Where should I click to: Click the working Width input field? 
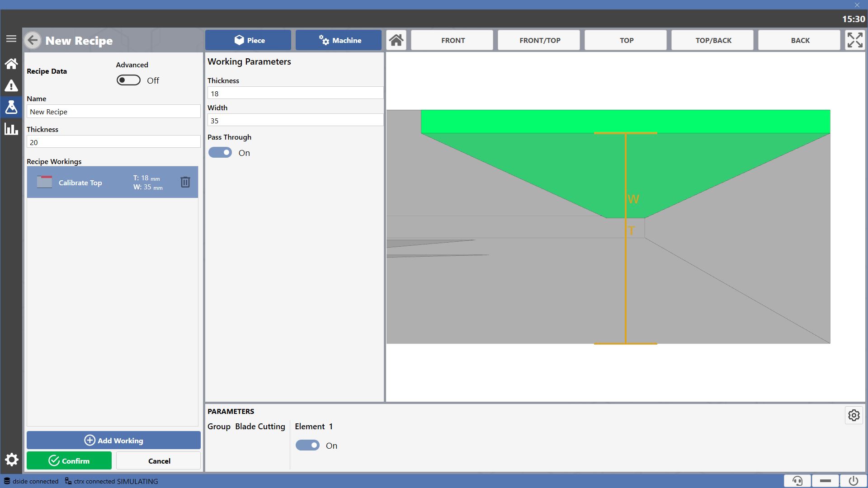[x=295, y=121]
